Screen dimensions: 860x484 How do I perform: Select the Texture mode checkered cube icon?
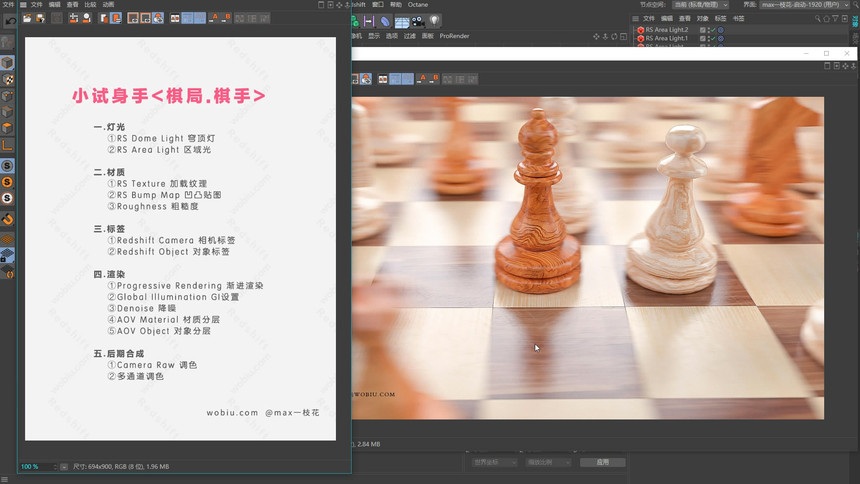[7, 80]
